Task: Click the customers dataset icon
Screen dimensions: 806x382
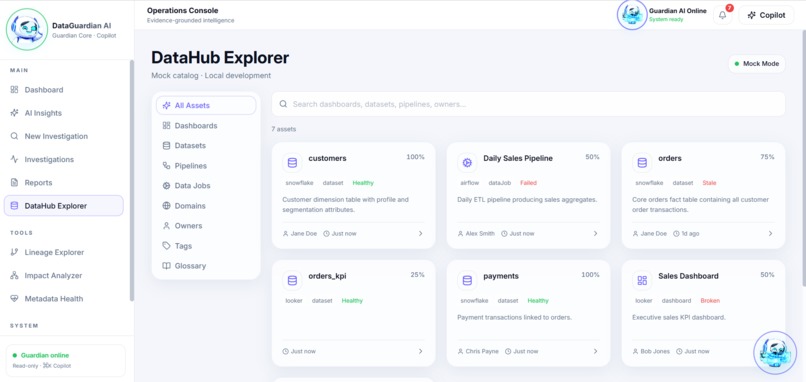Action: [x=292, y=162]
